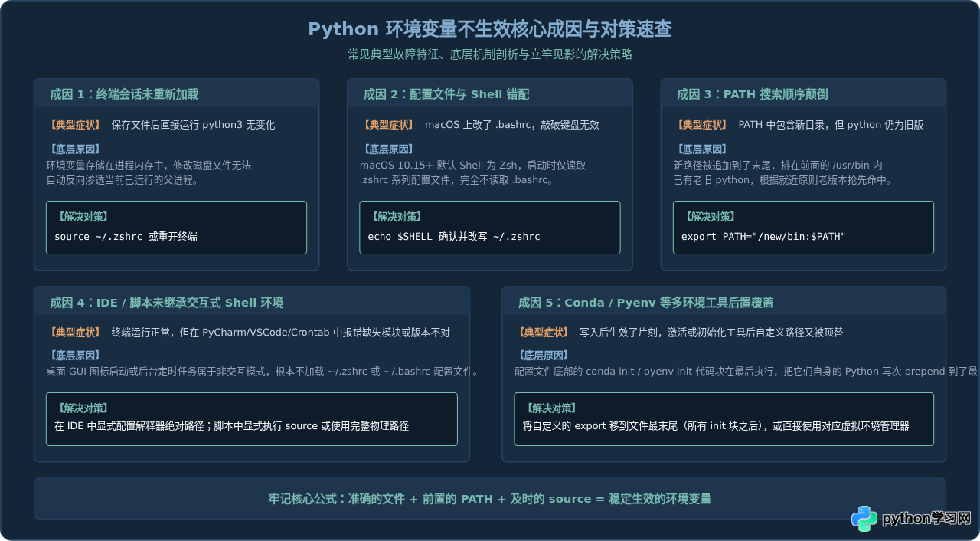
Task: Click text "已有老旧 python，根据就近原则老版本抢先命中。"
Action: pos(782,180)
